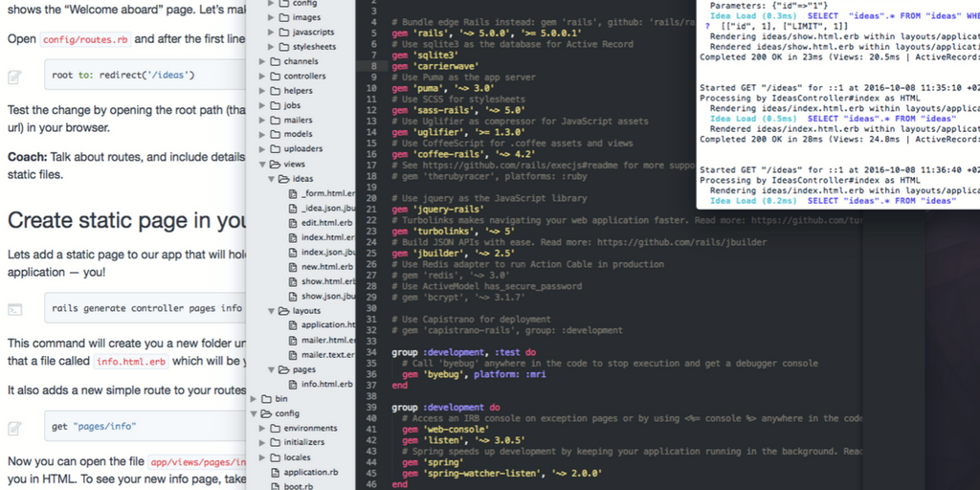980x490 pixels.
Task: Click the file icon of edit.html.erb
Action: [x=293, y=222]
